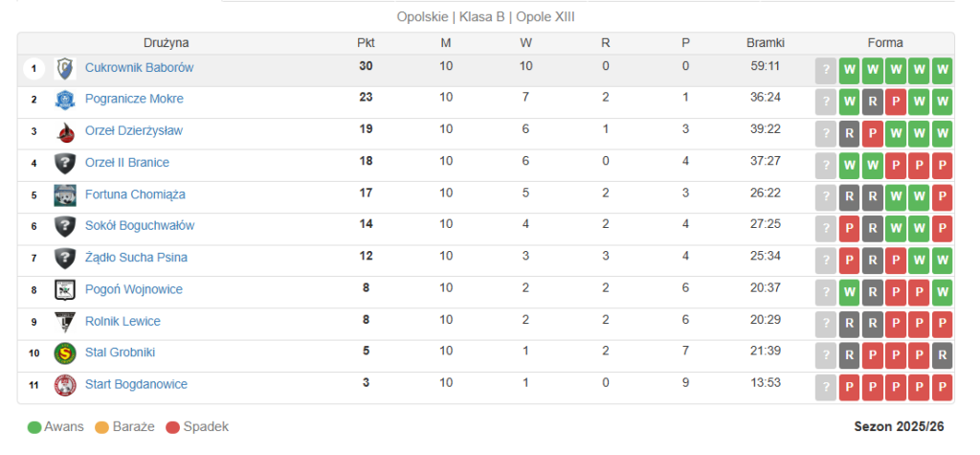Click the green Awans legend dot

(x=34, y=427)
